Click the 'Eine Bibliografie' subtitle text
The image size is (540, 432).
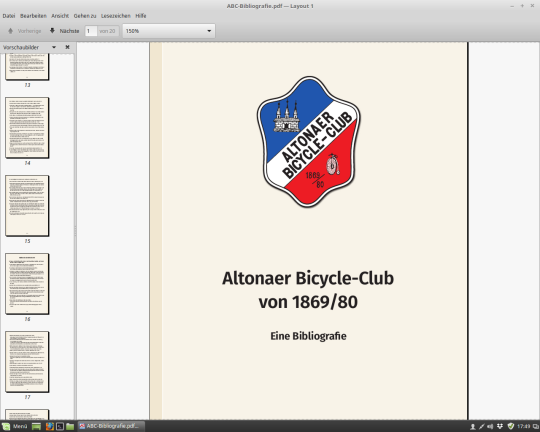tap(308, 336)
